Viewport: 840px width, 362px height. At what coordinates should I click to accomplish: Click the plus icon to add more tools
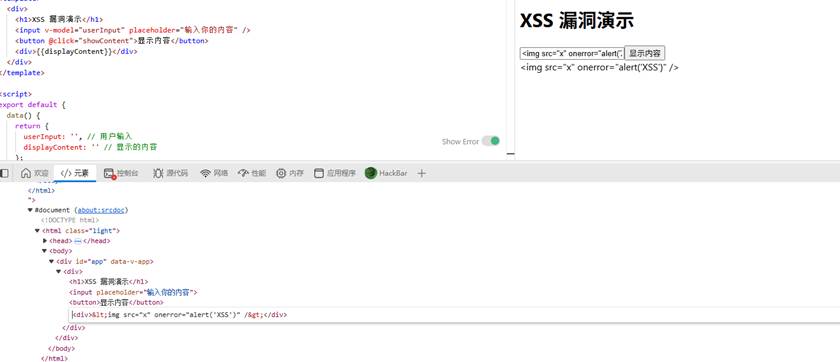[x=422, y=173]
